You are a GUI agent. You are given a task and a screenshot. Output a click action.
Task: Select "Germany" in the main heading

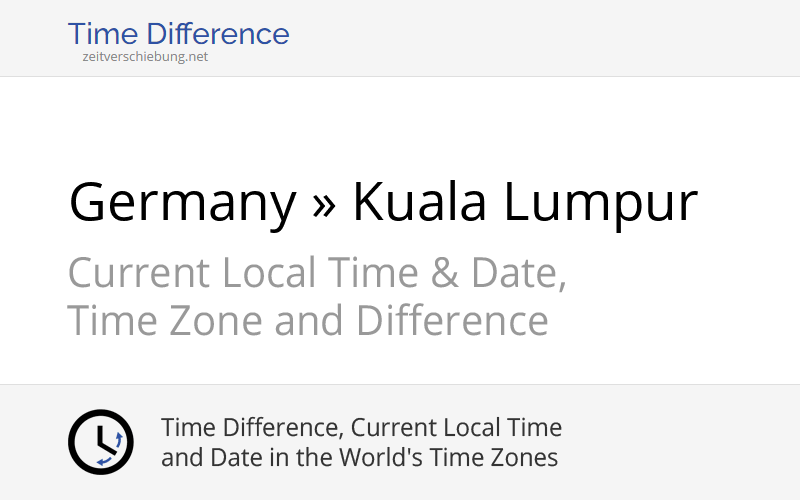coord(182,203)
